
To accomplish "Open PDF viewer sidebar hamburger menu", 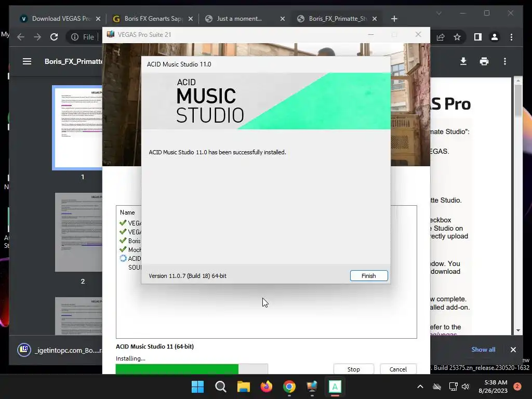I will click(x=27, y=61).
